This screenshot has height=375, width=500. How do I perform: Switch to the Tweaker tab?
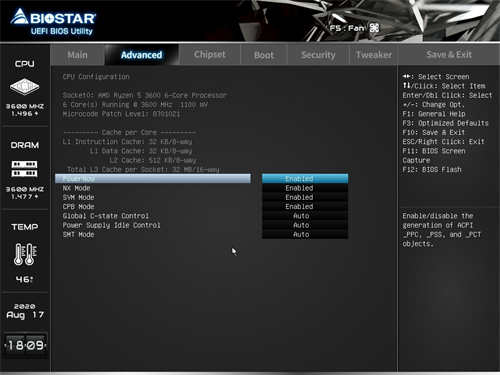coord(374,55)
